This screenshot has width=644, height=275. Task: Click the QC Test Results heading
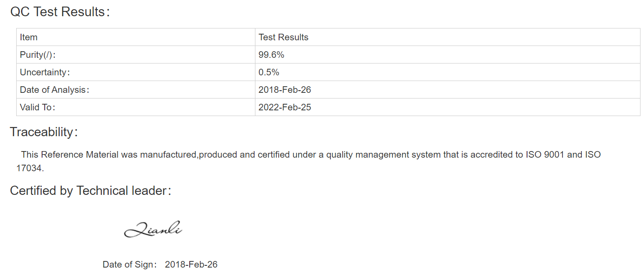[60, 12]
